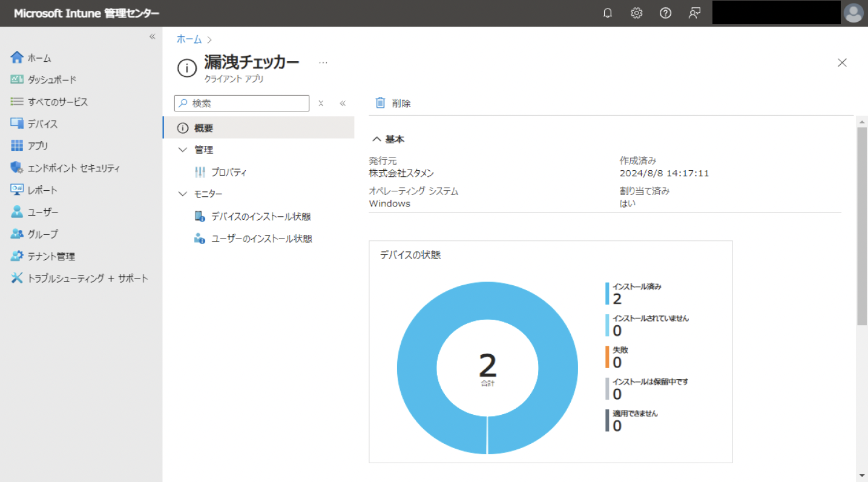Click the トラブルシューティング tools icon
Screen dimensions: 868x482
(x=17, y=278)
